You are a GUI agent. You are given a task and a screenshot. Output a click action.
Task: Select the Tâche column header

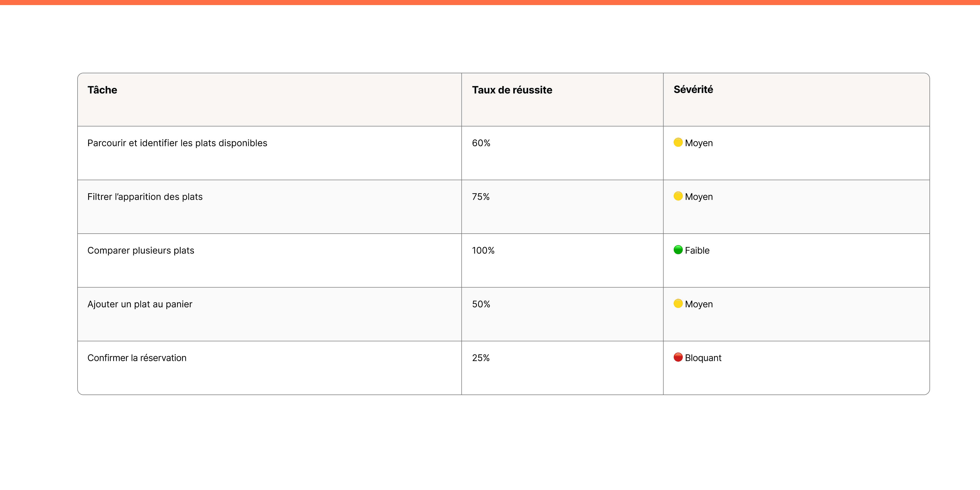point(102,90)
